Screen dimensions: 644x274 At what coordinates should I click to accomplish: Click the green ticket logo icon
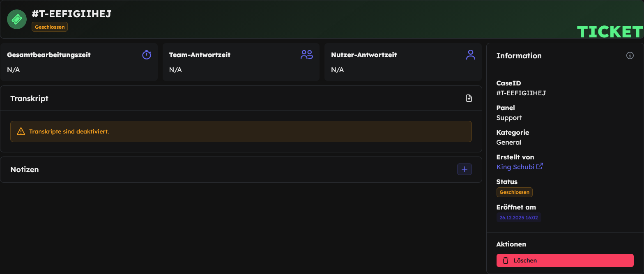pos(17,19)
